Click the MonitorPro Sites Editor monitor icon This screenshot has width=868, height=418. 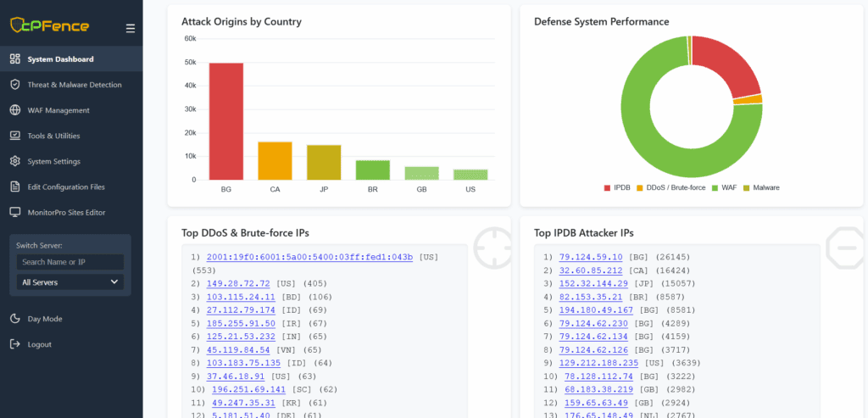click(14, 212)
